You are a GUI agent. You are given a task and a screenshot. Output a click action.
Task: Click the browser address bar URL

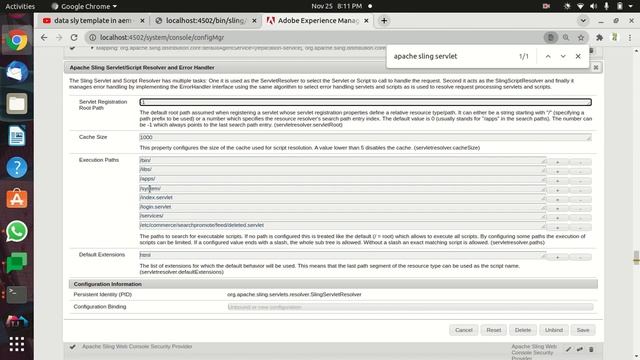point(162,37)
